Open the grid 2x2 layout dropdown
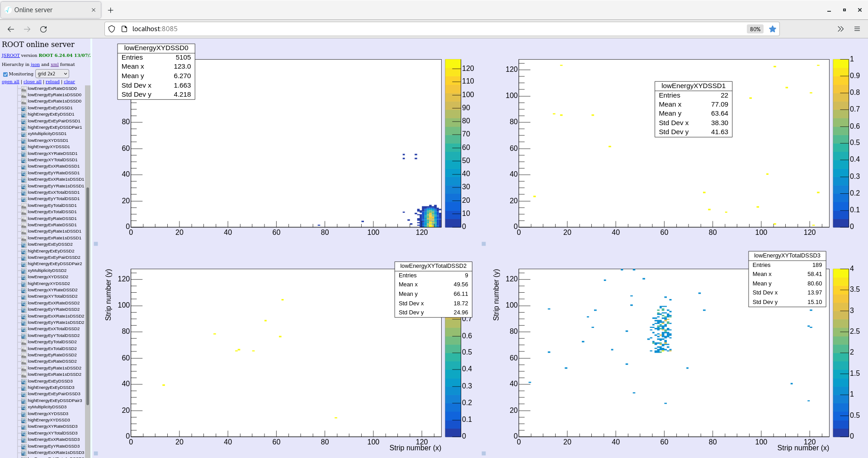Image resolution: width=868 pixels, height=458 pixels. 52,74
